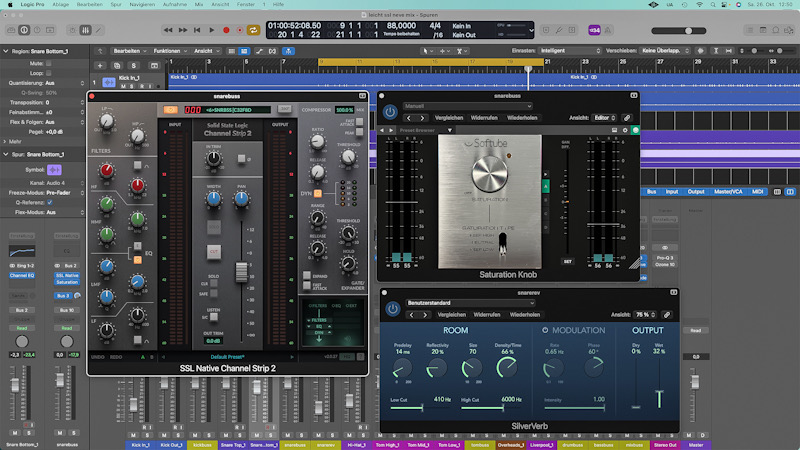Open the Verschieben Keine Überlapp. dropdown
Image resolution: width=800 pixels, height=450 pixels.
pyautogui.click(x=666, y=51)
